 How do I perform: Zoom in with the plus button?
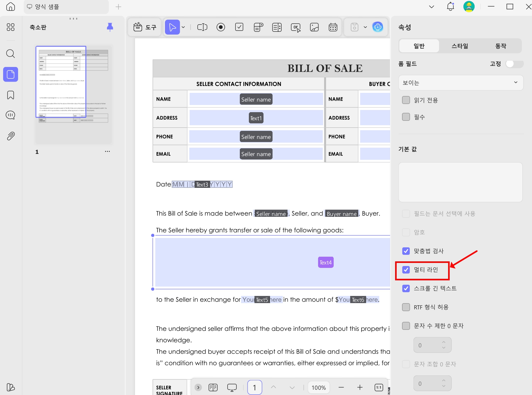click(360, 388)
